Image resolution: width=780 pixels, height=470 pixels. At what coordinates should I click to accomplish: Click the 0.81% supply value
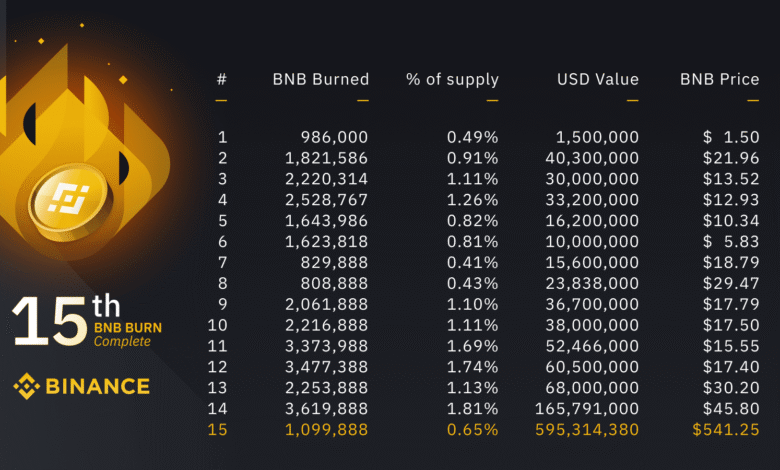pyautogui.click(x=473, y=241)
